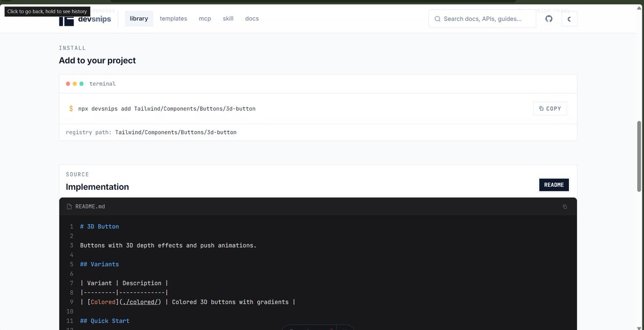
Task: Click 'Colored 3D buttons with gradients' text
Action: tap(230, 302)
